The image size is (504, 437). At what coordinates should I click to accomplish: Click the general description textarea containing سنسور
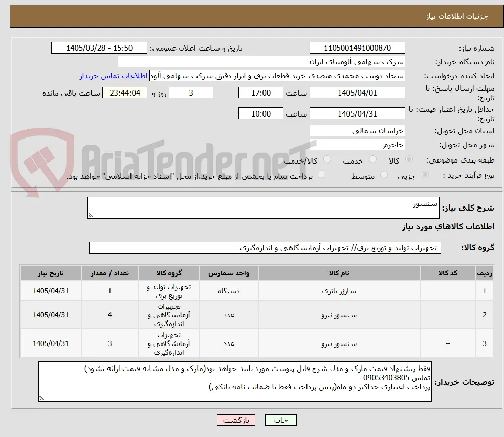coord(263,208)
